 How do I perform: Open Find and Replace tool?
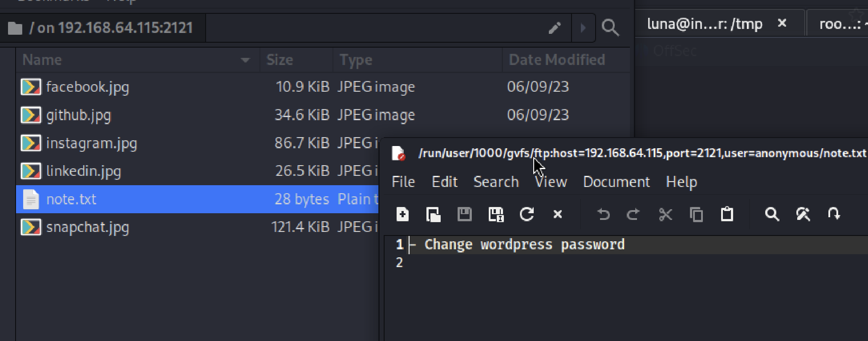coord(803,215)
